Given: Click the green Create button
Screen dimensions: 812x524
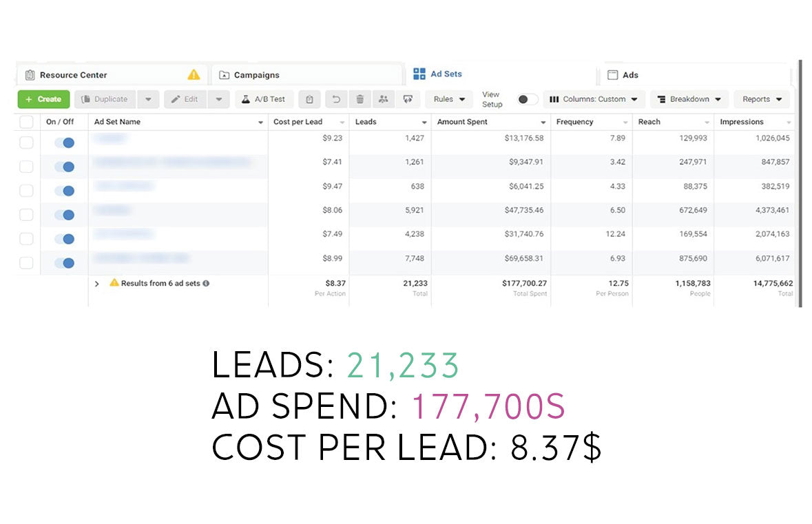Looking at the screenshot, I should pyautogui.click(x=43, y=99).
